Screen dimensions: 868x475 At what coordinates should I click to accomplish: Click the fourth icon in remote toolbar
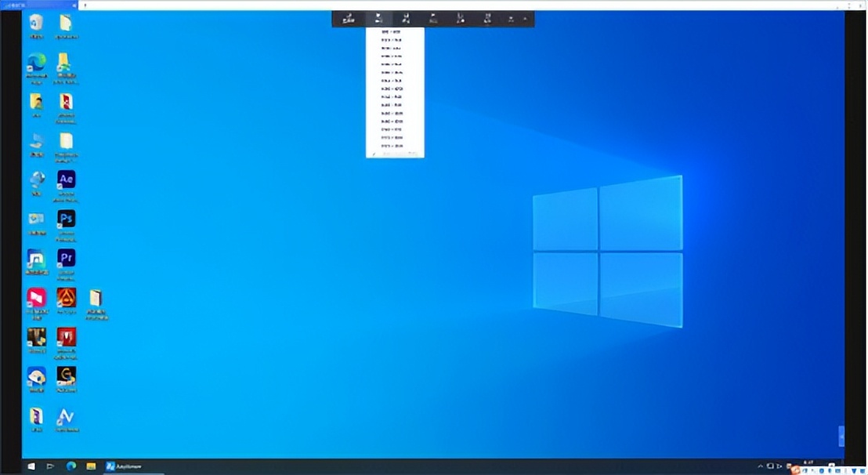432,18
